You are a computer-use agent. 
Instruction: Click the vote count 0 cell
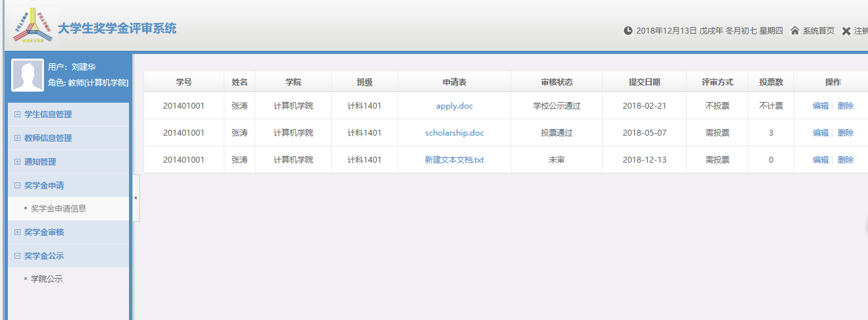tap(771, 159)
